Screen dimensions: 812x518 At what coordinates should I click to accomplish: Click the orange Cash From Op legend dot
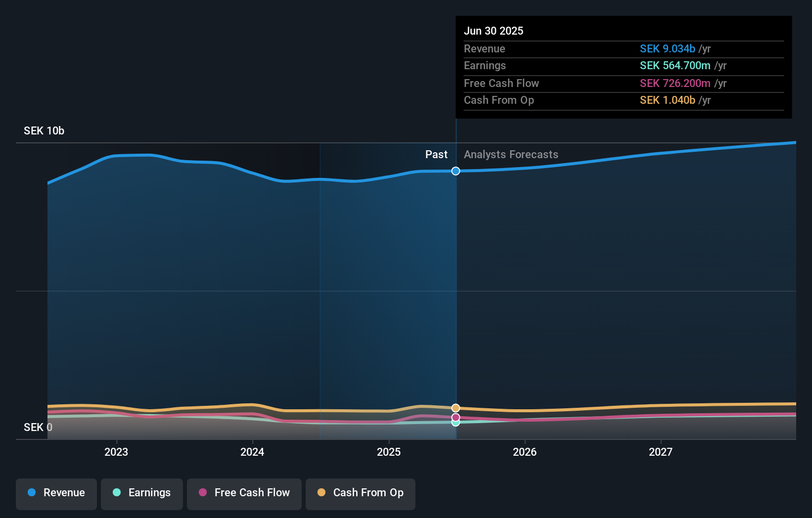(321, 492)
